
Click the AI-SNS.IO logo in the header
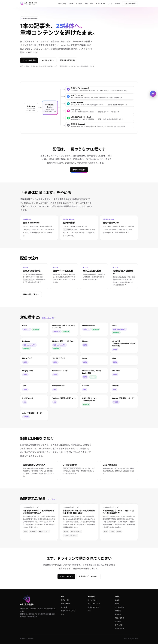(28, 3)
